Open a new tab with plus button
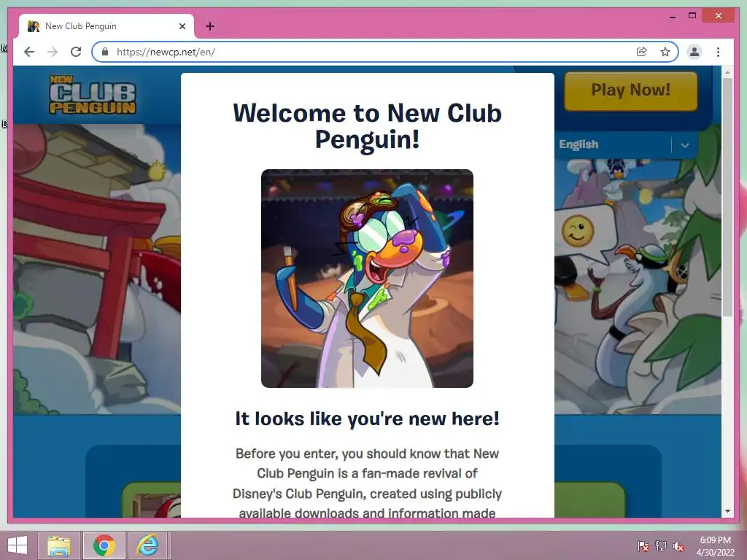This screenshot has height=560, width=747. click(210, 26)
